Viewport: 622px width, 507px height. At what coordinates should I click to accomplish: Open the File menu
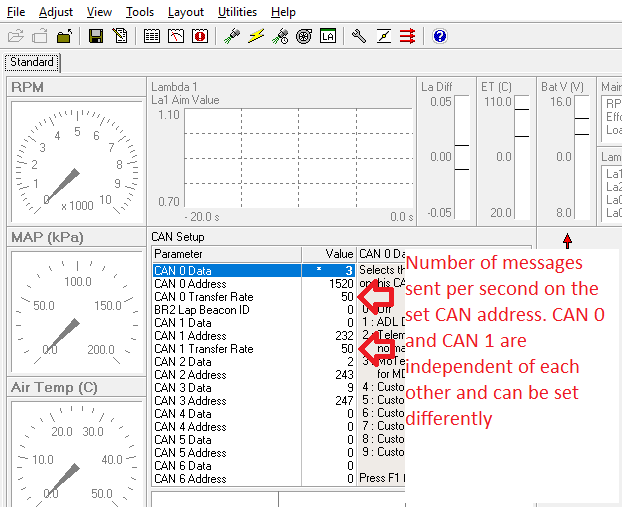click(16, 12)
